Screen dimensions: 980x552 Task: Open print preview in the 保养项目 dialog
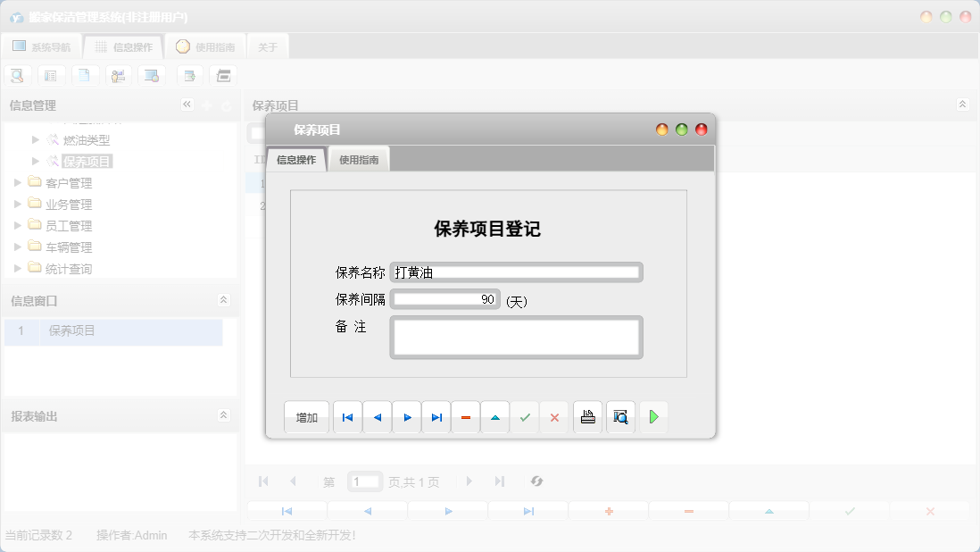pyautogui.click(x=619, y=416)
